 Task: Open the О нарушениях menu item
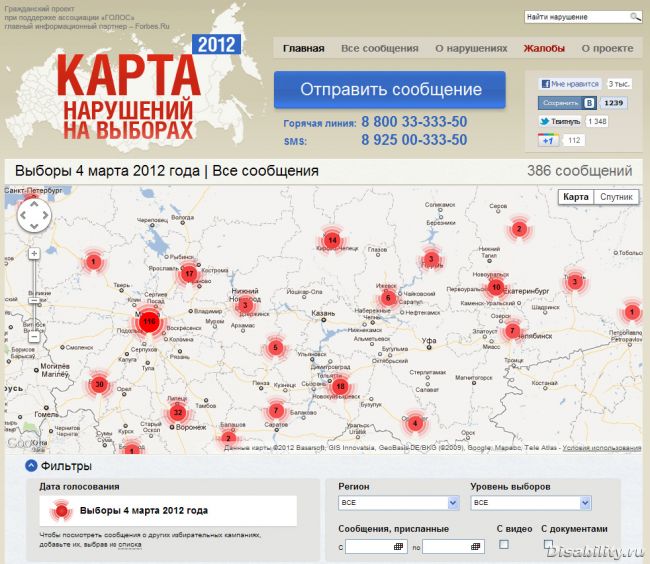click(471, 48)
